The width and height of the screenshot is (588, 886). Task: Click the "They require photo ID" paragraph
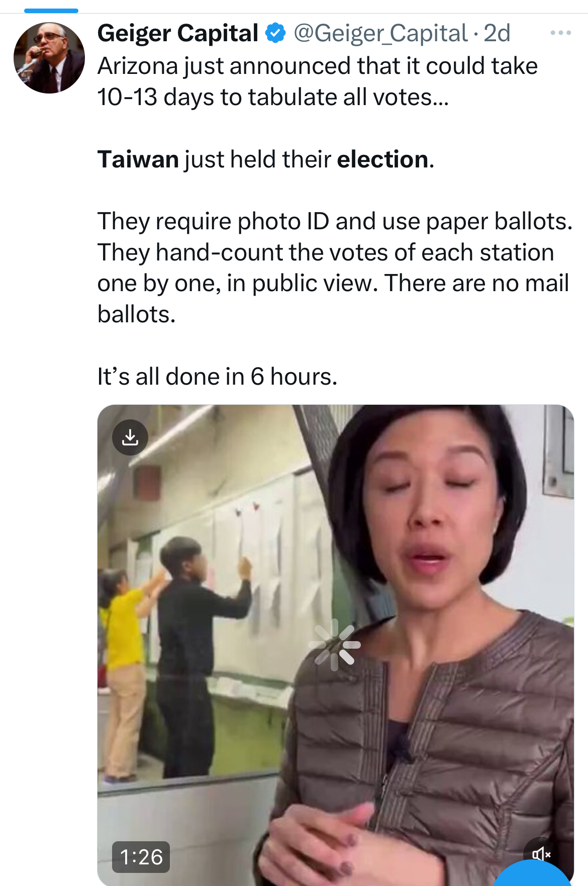coord(335,268)
